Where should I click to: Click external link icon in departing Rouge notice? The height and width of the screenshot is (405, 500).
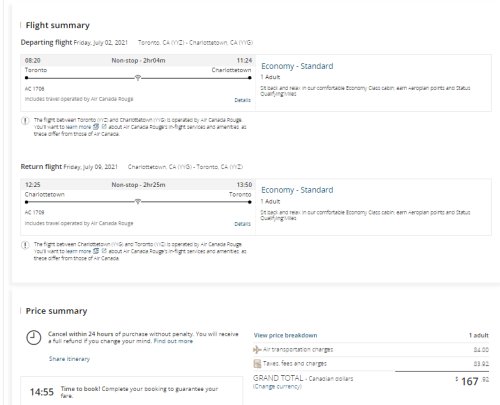point(104,127)
